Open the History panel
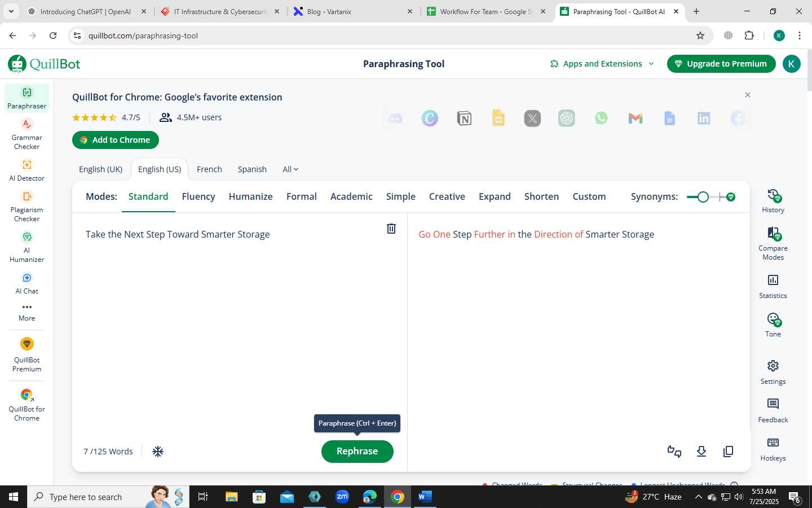Viewport: 812px width, 508px height. pos(773,201)
